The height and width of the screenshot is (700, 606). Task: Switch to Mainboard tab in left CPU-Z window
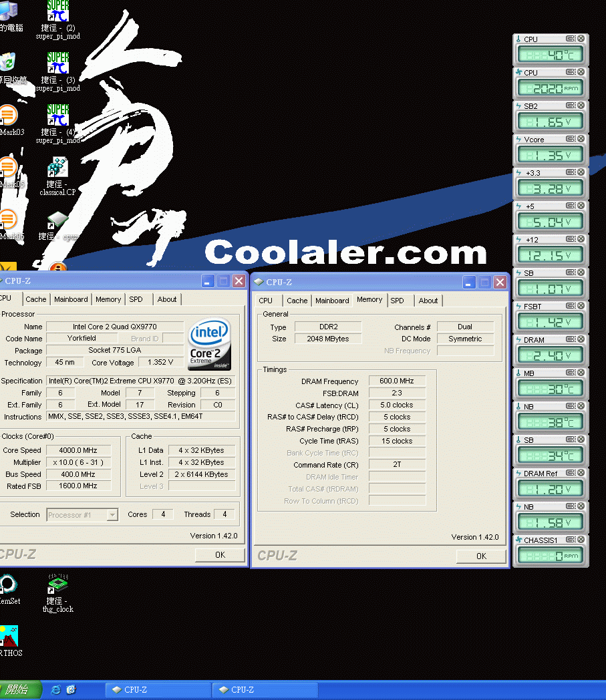pyautogui.click(x=71, y=299)
